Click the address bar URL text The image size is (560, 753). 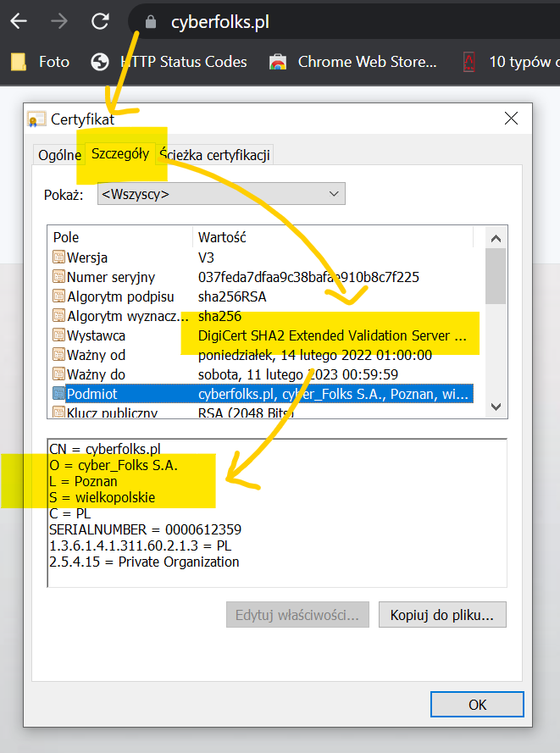tap(219, 23)
